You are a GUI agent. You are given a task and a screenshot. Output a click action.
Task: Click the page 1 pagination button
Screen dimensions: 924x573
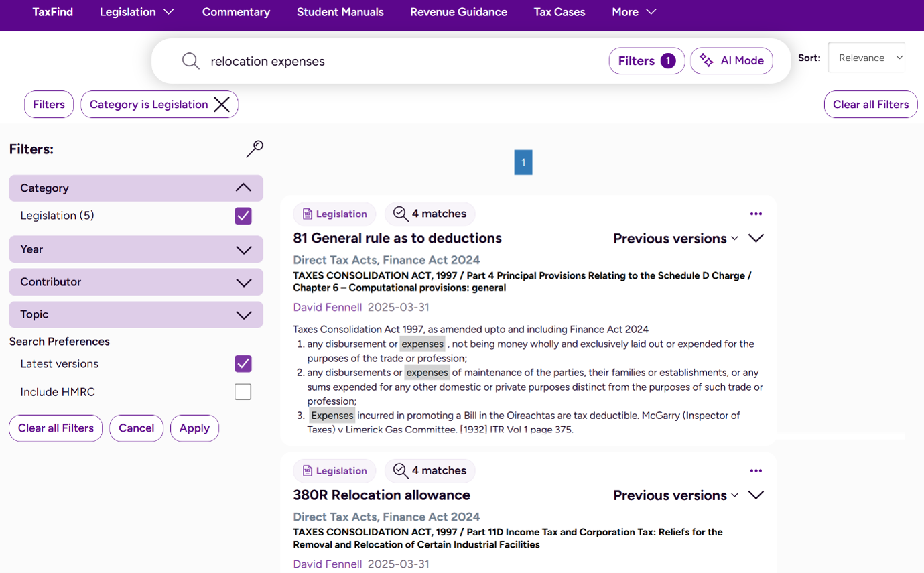(x=523, y=162)
